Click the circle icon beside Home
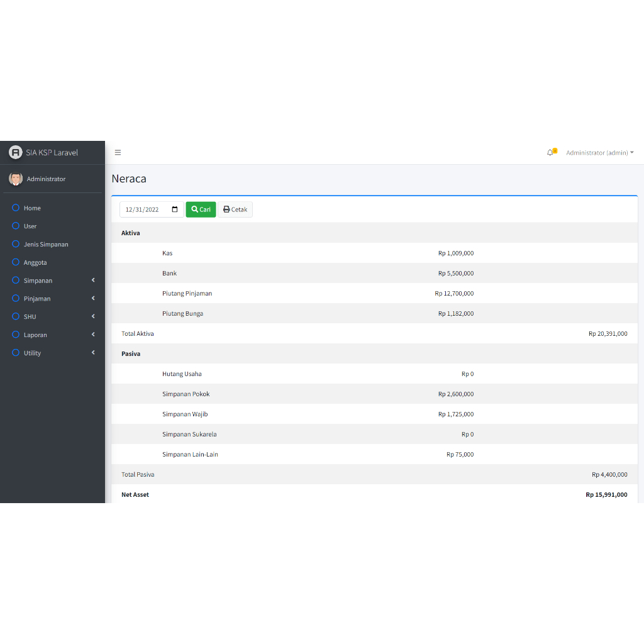 point(16,208)
